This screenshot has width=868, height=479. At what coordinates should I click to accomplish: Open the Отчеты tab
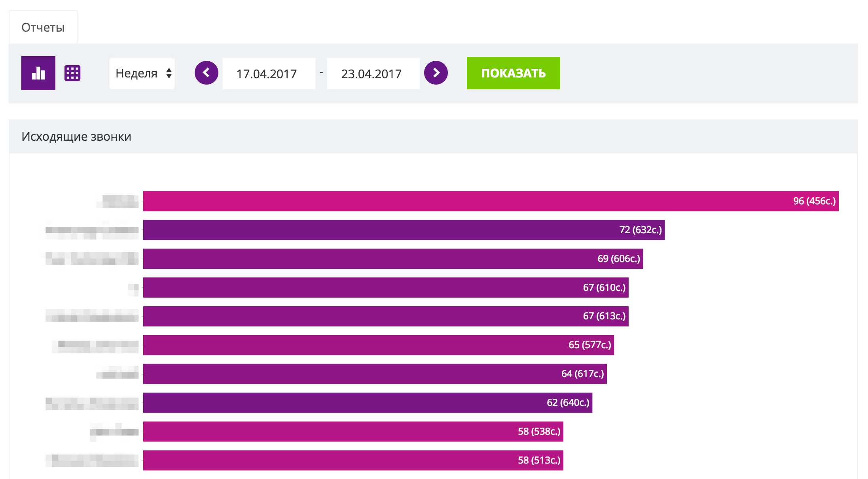tap(43, 27)
